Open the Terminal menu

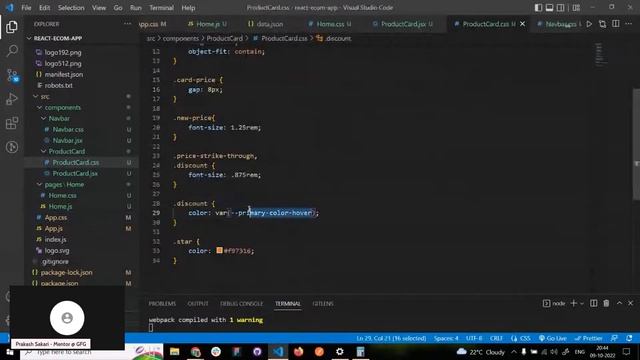click(161, 8)
